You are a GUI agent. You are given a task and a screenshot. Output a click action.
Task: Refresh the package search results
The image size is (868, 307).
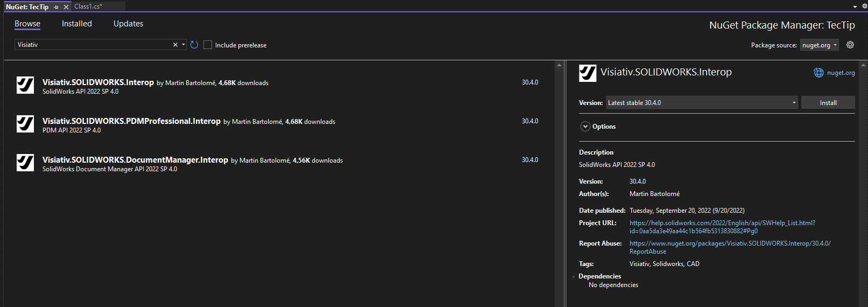pos(194,45)
